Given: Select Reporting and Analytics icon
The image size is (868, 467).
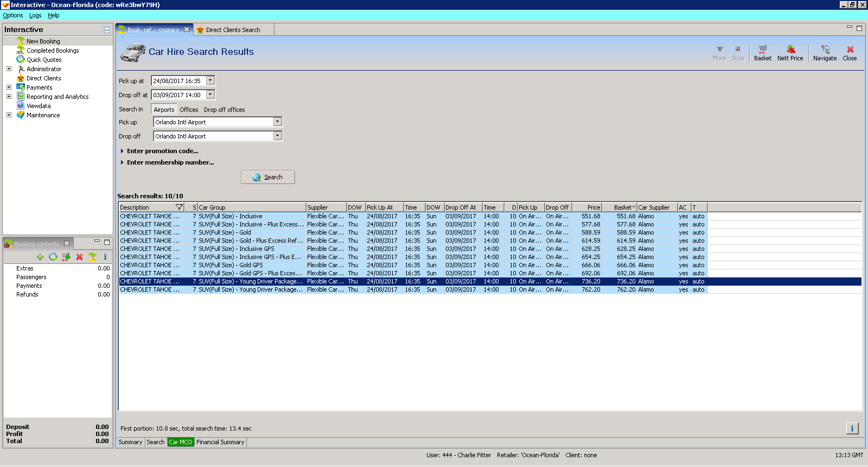Looking at the screenshot, I should [x=21, y=97].
